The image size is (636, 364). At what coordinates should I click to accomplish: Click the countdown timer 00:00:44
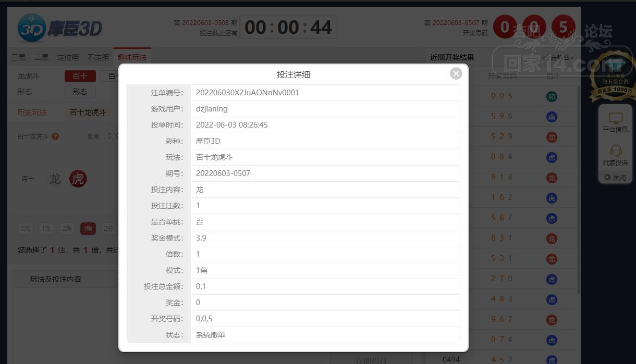click(288, 27)
